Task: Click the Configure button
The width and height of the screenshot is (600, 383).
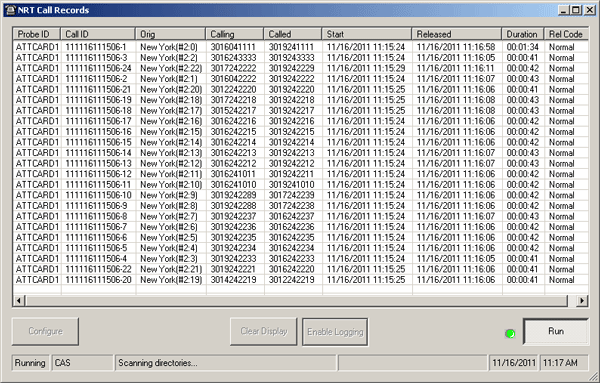Action: pos(45,331)
